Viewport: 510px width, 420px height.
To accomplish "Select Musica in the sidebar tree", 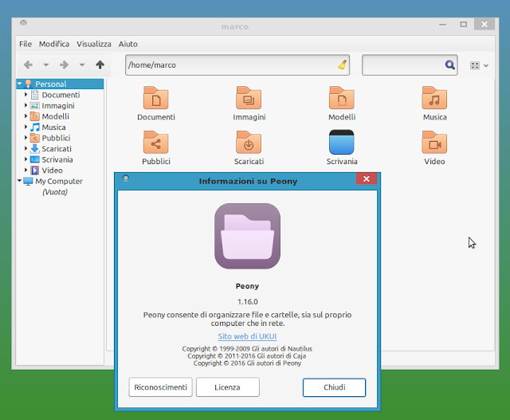I will tap(53, 127).
